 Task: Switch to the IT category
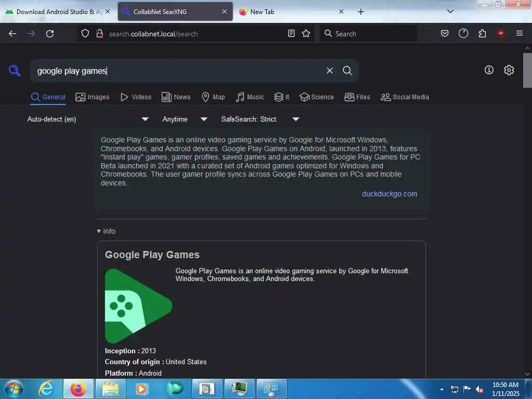pos(282,97)
